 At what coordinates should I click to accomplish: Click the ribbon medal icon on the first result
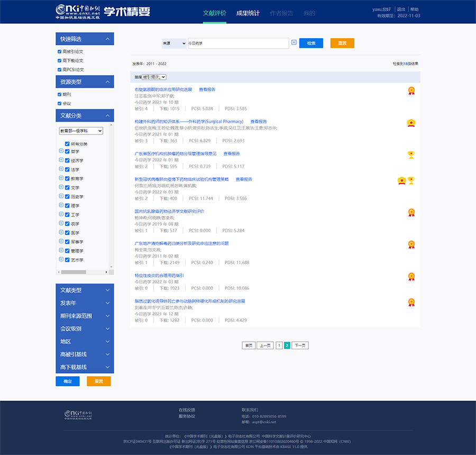coord(411,90)
